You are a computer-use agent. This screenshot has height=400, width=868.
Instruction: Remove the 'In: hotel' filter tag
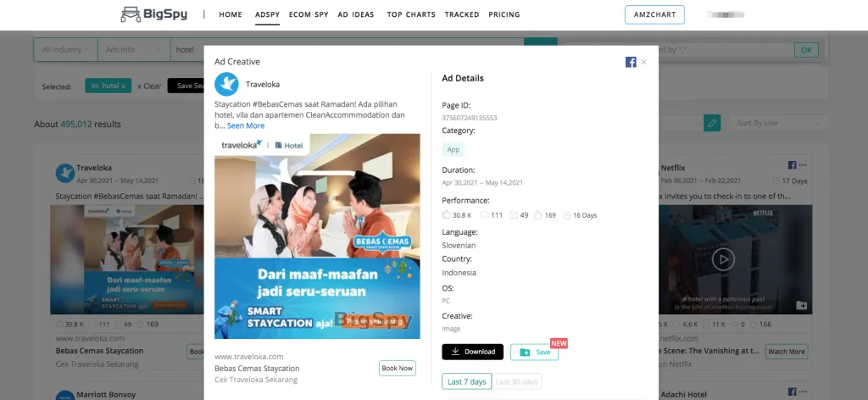pos(123,86)
